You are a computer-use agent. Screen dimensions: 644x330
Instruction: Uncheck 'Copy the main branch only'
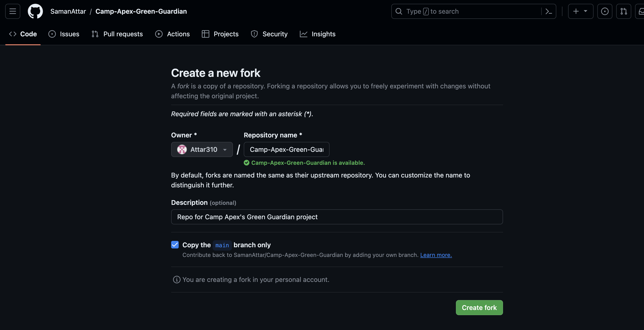(x=175, y=245)
